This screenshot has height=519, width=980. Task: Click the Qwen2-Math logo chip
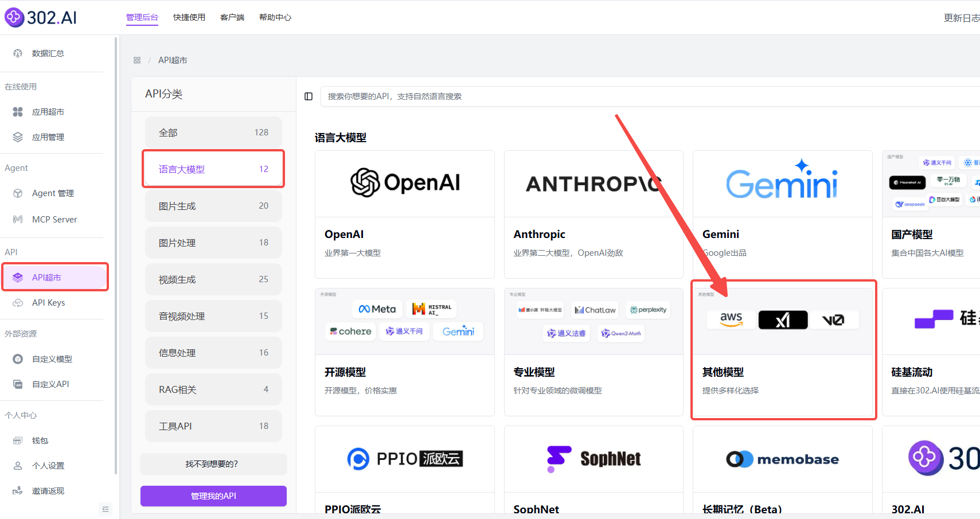click(621, 333)
